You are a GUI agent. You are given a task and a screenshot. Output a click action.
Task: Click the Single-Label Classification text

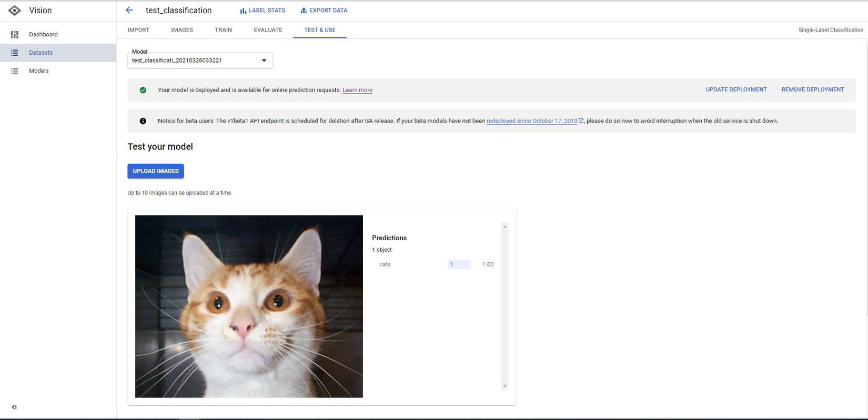[831, 30]
